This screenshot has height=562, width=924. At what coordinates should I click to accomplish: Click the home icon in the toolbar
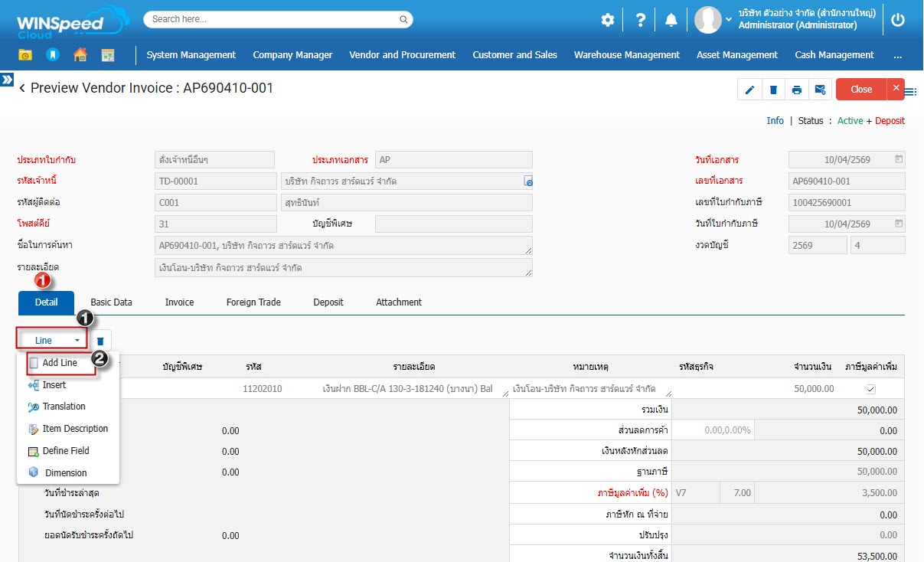coord(80,55)
